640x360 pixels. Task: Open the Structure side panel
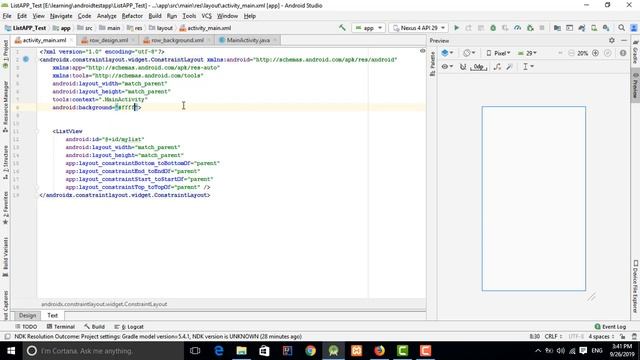(5, 162)
